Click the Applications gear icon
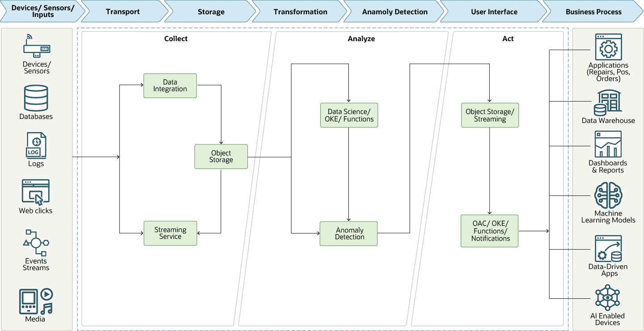This screenshot has width=644, height=331. point(607,46)
